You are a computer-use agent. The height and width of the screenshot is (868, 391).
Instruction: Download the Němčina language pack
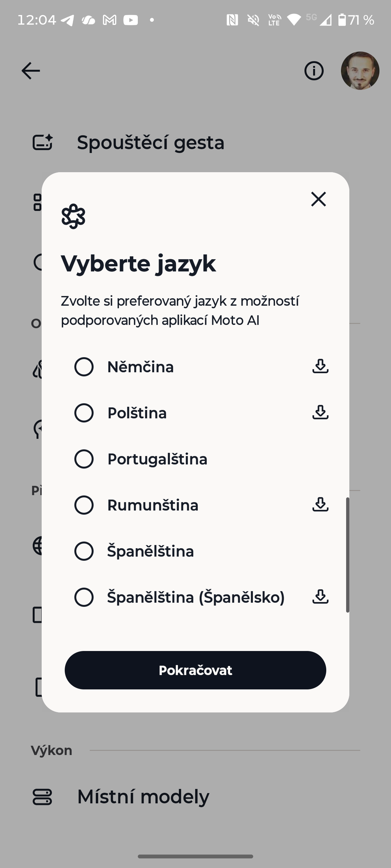(x=320, y=366)
